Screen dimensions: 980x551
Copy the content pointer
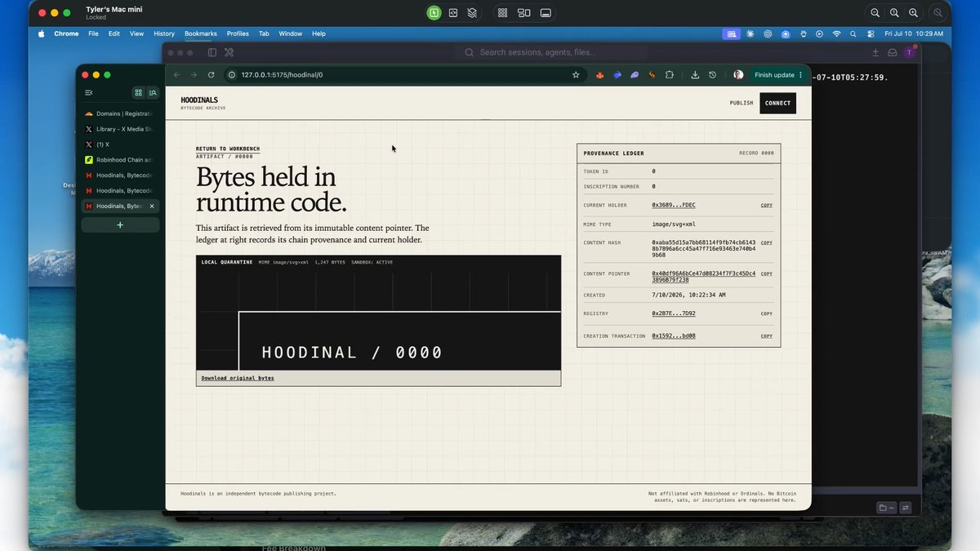[x=767, y=273]
